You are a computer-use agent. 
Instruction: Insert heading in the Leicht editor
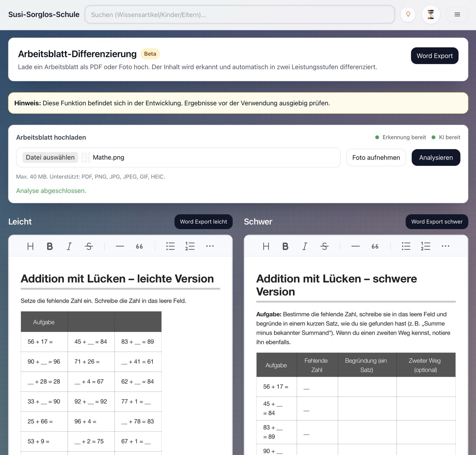(30, 246)
